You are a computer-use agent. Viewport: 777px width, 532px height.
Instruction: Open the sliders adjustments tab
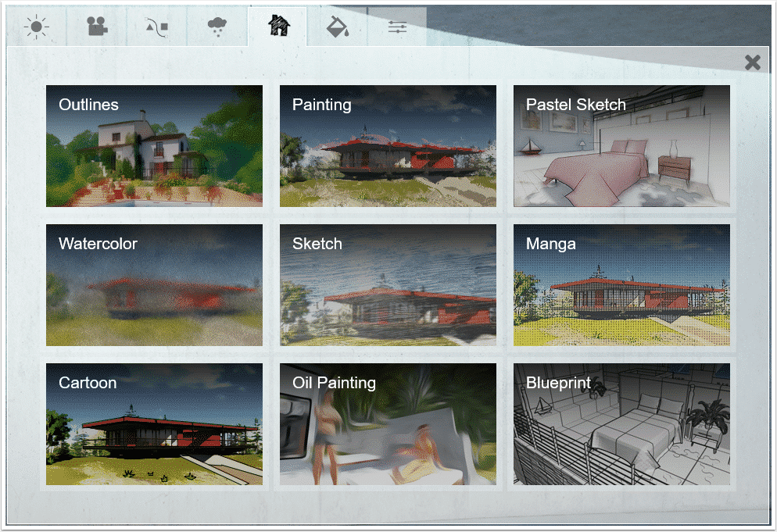point(397,27)
